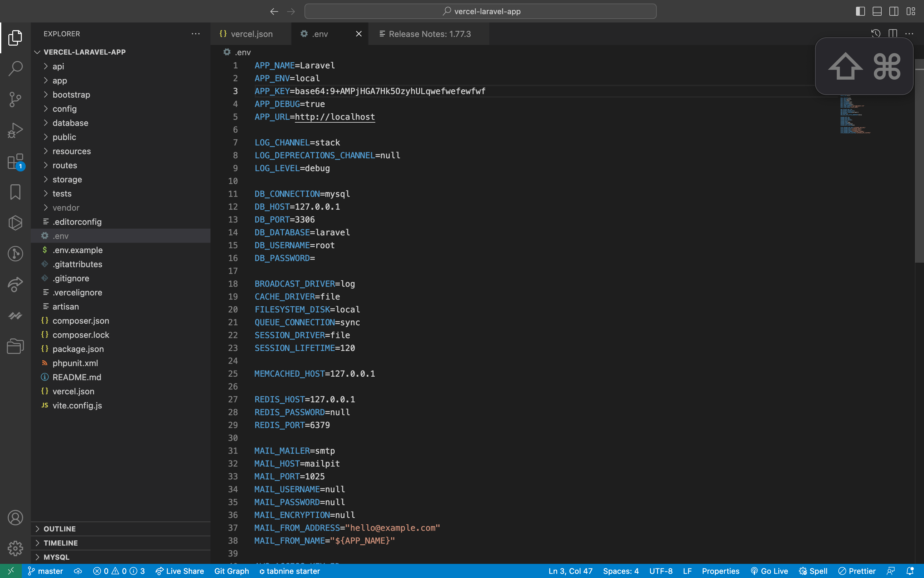Open the Explorer view in activity bar
Screen dimensions: 924x578
pos(15,38)
